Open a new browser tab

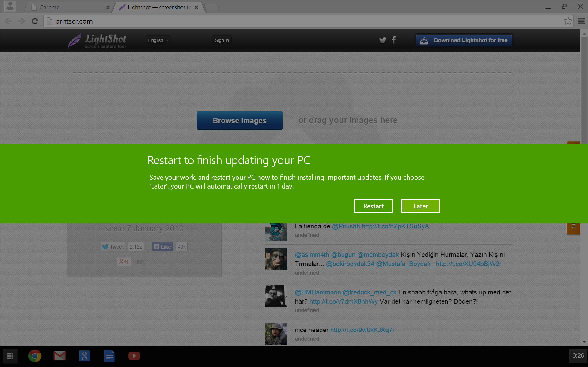pos(212,8)
